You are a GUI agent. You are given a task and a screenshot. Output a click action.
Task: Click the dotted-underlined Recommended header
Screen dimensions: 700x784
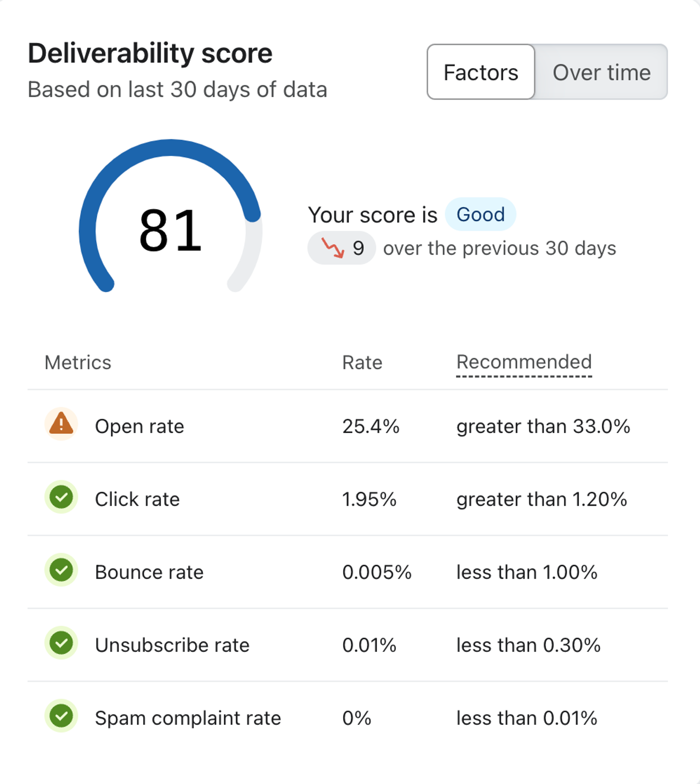click(x=524, y=363)
